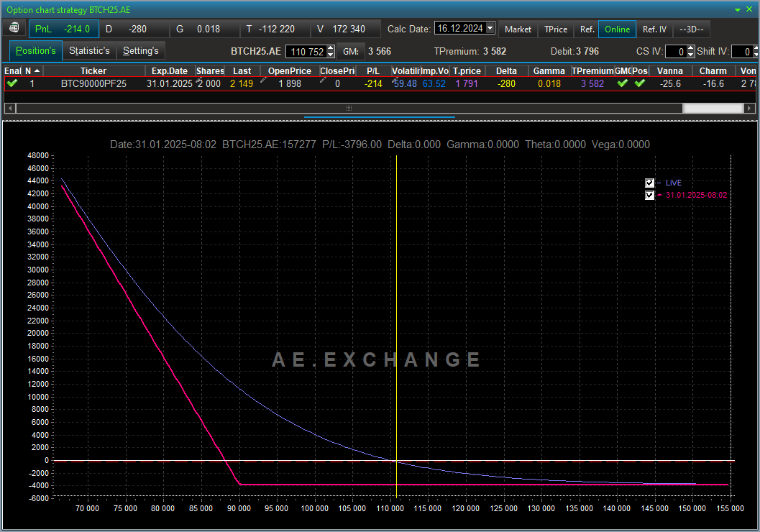760x532 pixels.
Task: Uncheck the LIVE series in chart legend
Action: coord(649,183)
